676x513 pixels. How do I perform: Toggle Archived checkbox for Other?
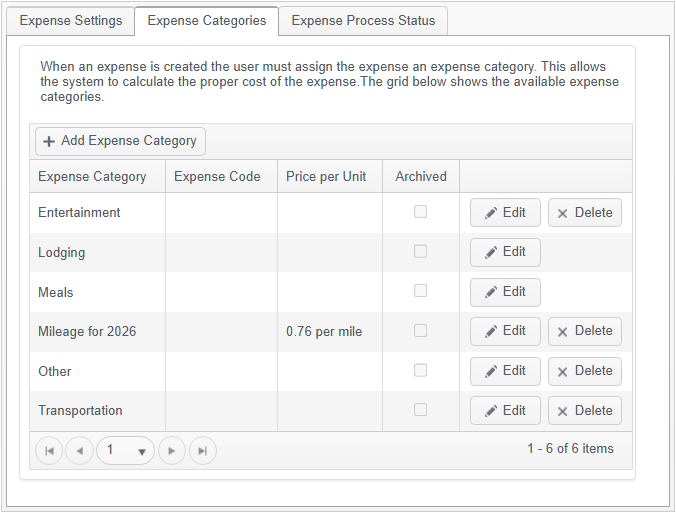pyautogui.click(x=420, y=370)
